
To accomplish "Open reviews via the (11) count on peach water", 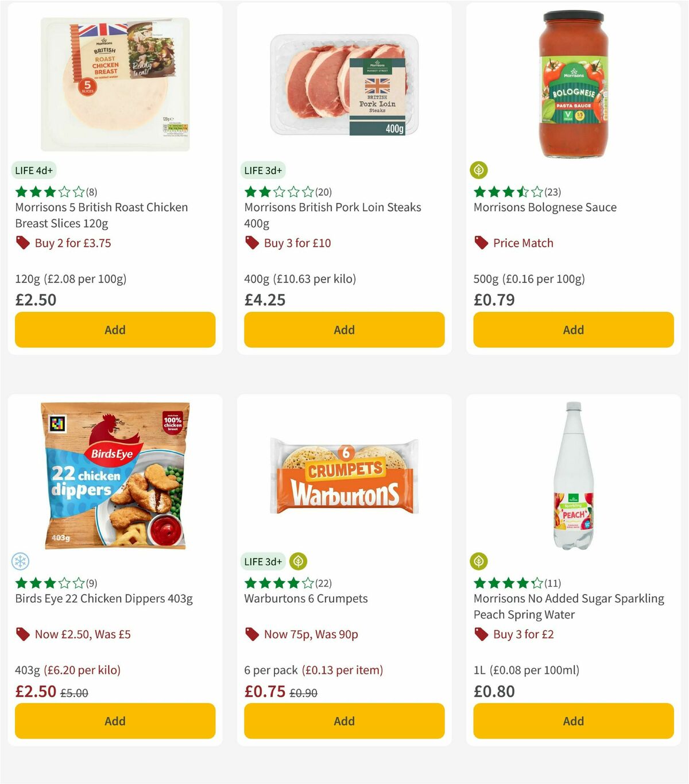I will click(x=553, y=583).
